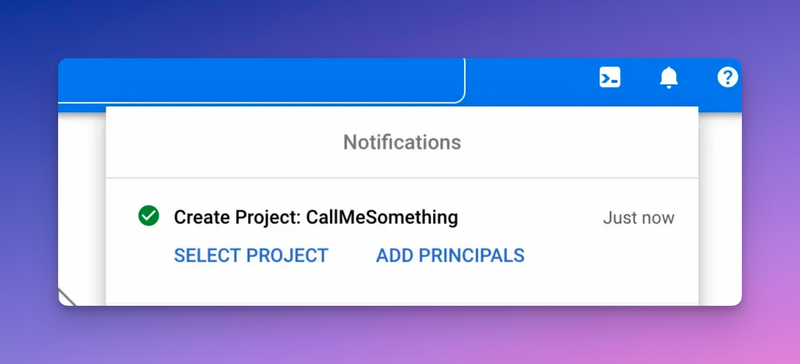Activate Cloud Shell terminal icon

point(610,78)
